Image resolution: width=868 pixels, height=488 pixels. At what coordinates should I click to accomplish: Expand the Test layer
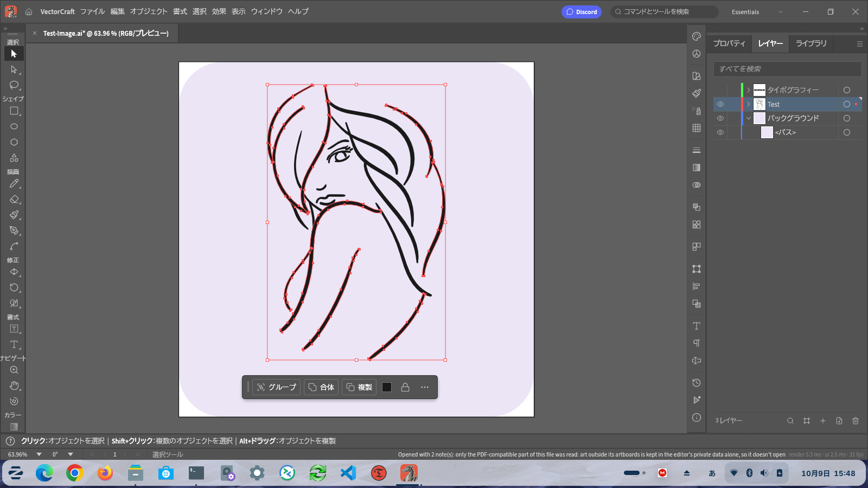click(749, 104)
